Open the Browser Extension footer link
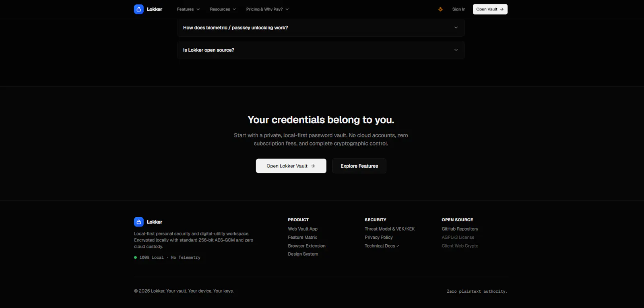 [307, 246]
